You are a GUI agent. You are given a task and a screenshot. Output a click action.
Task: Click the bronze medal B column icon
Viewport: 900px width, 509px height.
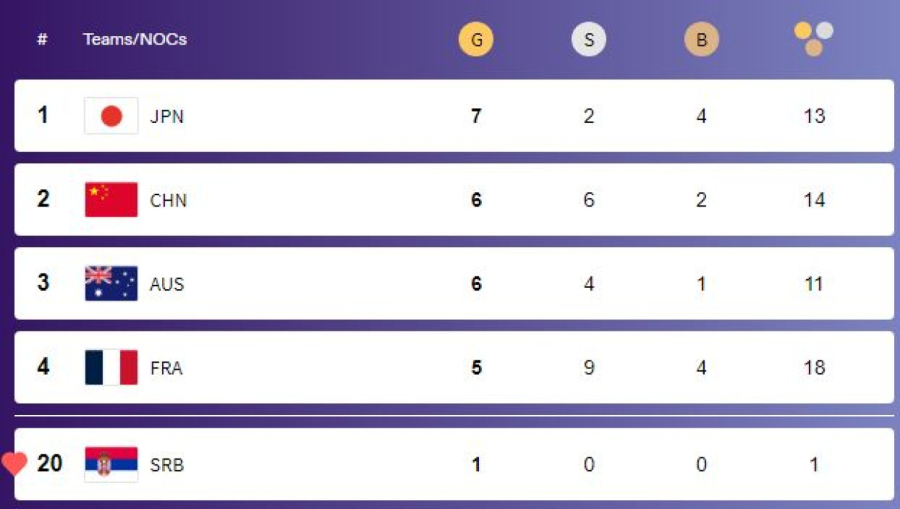click(x=701, y=40)
